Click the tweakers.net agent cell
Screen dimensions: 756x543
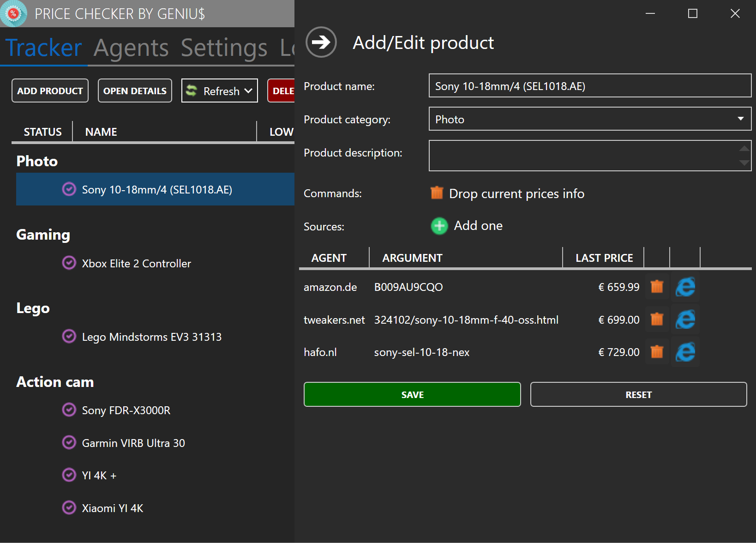tap(334, 320)
